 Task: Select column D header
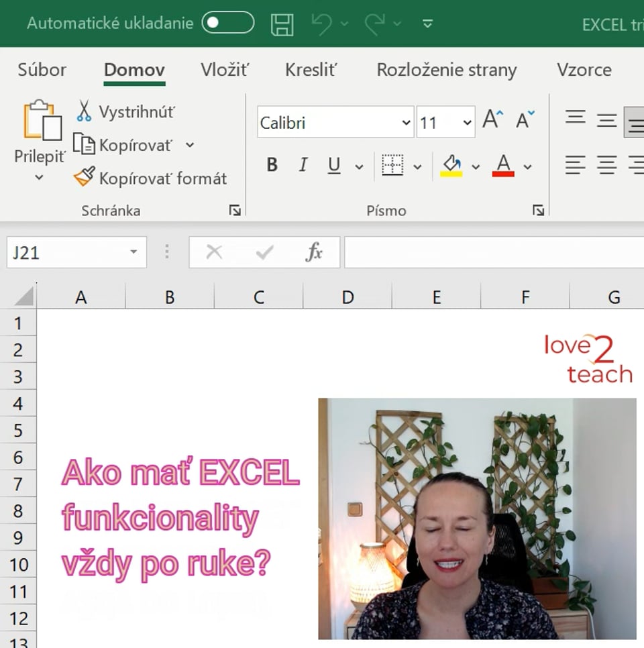(x=347, y=296)
